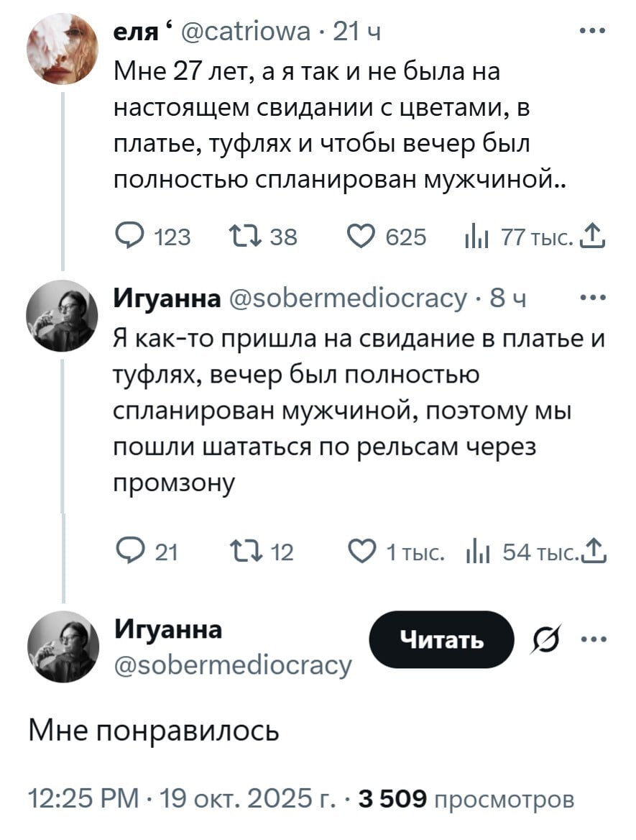This screenshot has height=840, width=636.
Task: Follow Игуанна with the Читать button
Action: [x=442, y=639]
